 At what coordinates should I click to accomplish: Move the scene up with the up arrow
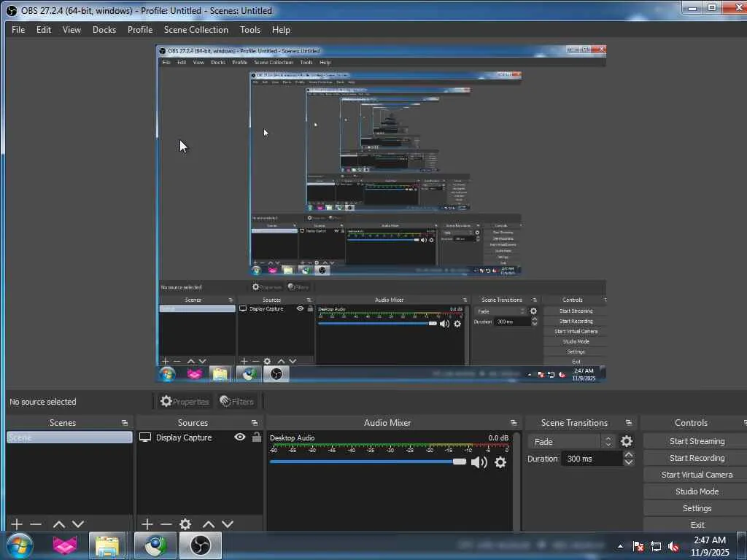[58, 524]
